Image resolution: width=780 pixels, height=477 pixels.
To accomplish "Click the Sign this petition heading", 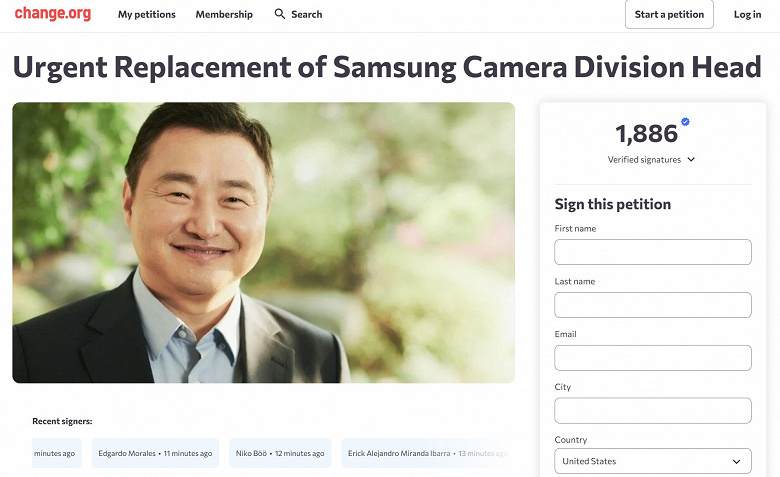I will [613, 204].
